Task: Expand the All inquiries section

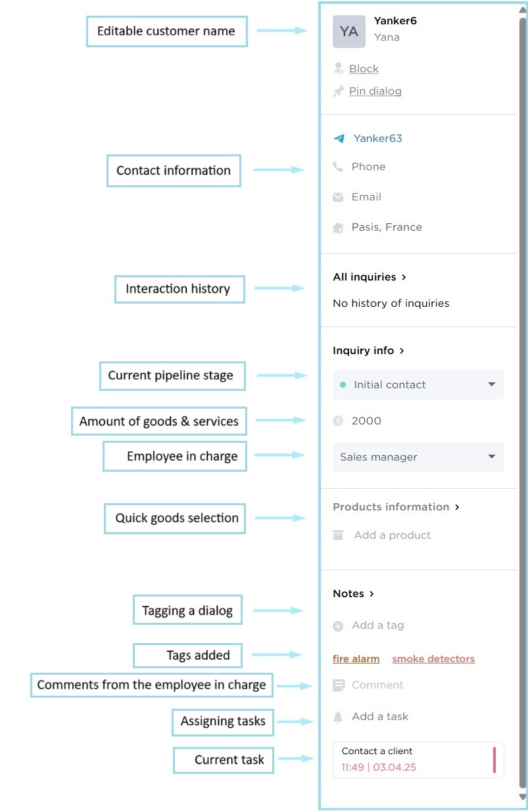Action: (x=370, y=277)
